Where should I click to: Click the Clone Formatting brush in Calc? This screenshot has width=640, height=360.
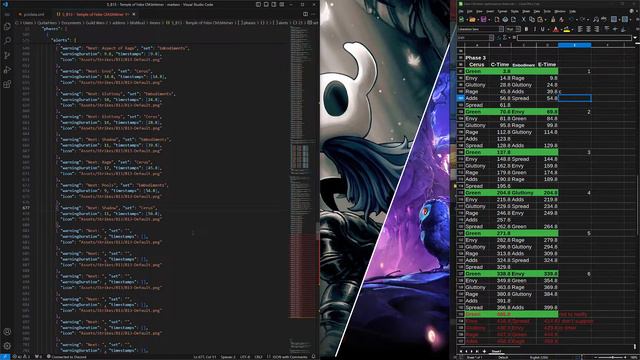[553, 19]
